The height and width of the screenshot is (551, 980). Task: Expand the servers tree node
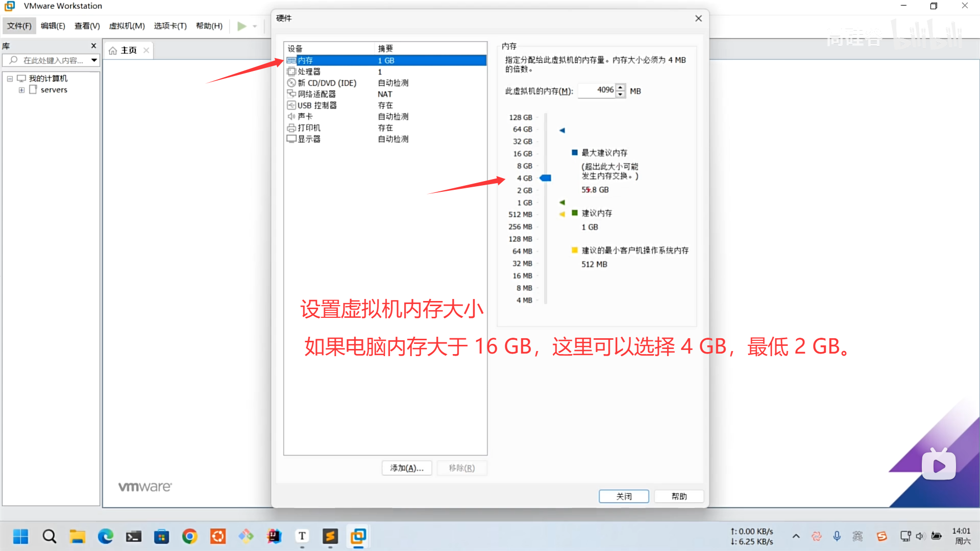click(21, 90)
